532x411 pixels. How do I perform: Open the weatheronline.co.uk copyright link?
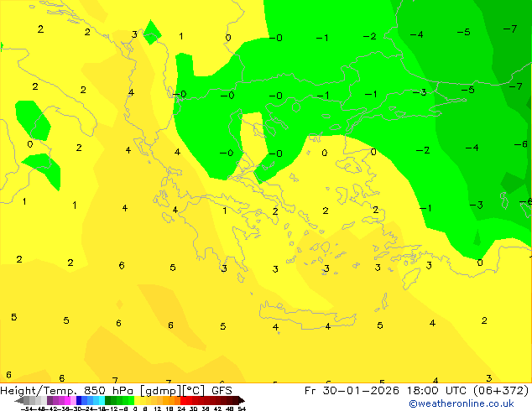tap(462, 403)
